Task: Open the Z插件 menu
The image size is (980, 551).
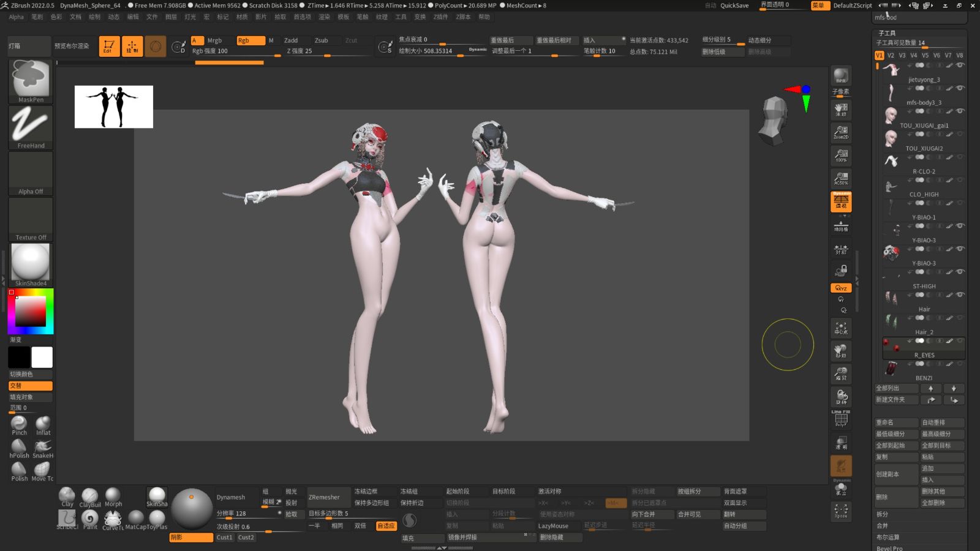Action: pos(440,17)
